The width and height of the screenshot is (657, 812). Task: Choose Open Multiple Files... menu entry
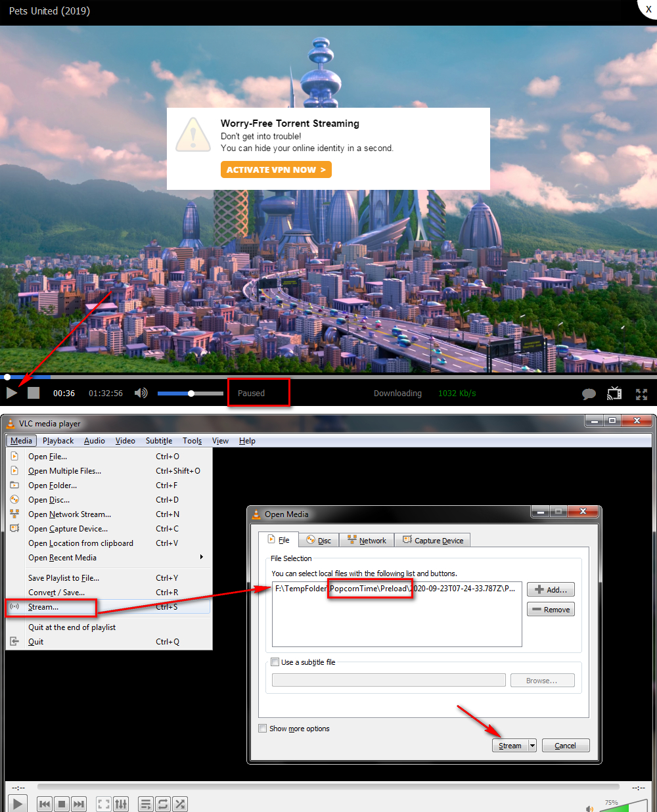pyautogui.click(x=109, y=471)
